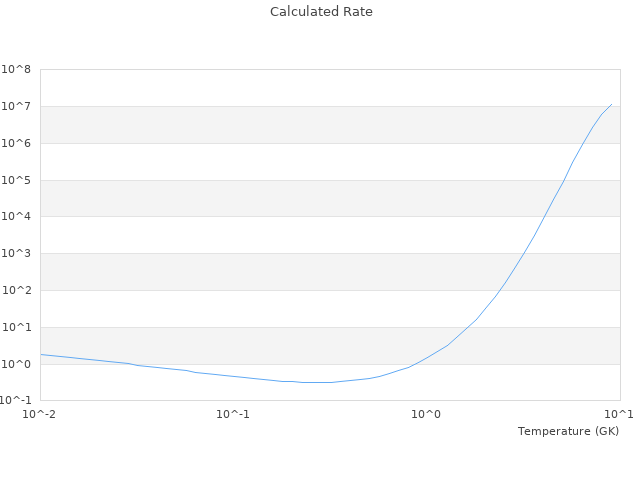Click the "Calculated Rate" chart title

(321, 12)
